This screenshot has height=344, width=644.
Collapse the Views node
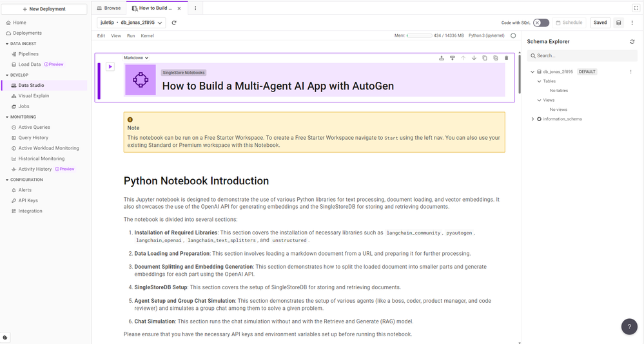click(x=540, y=100)
